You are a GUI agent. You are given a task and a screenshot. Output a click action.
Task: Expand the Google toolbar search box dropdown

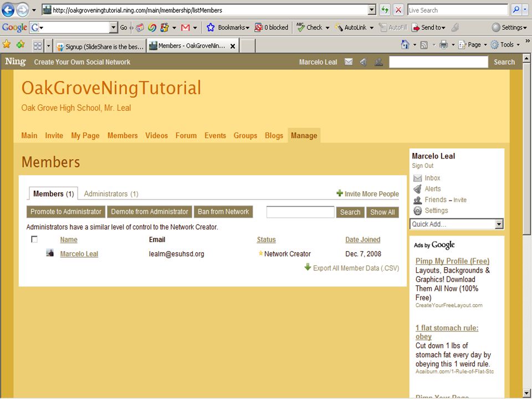coord(114,28)
